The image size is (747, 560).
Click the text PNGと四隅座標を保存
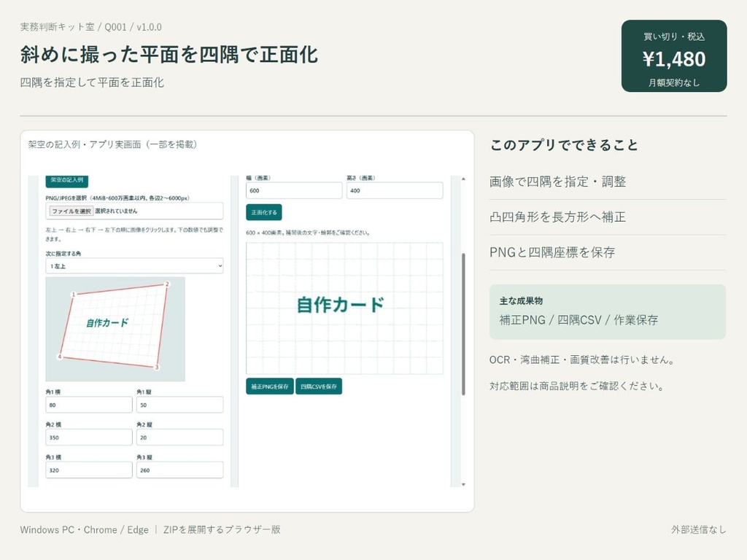(x=553, y=252)
